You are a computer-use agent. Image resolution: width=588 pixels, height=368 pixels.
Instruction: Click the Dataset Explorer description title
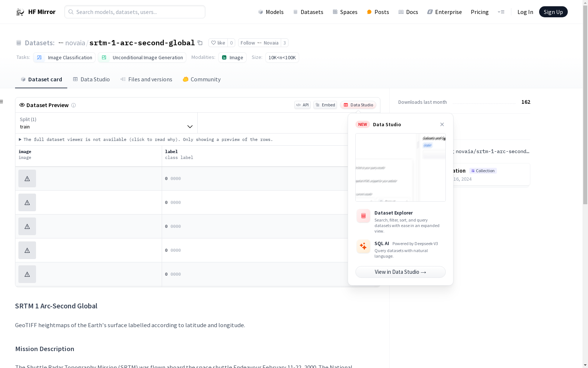(394, 213)
